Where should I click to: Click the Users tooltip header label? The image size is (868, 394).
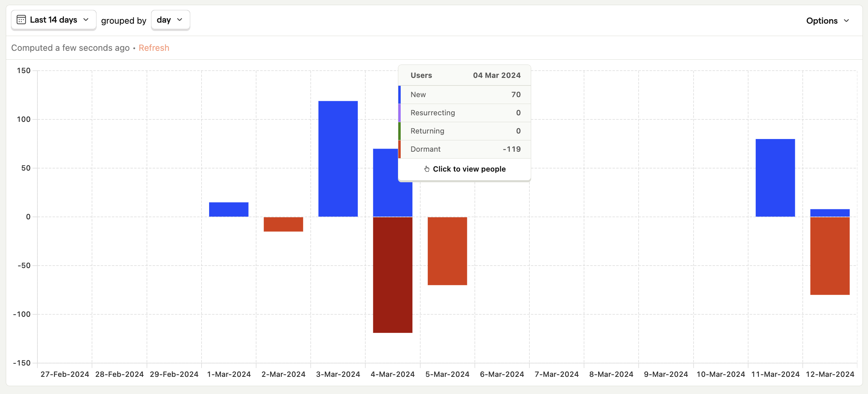421,76
